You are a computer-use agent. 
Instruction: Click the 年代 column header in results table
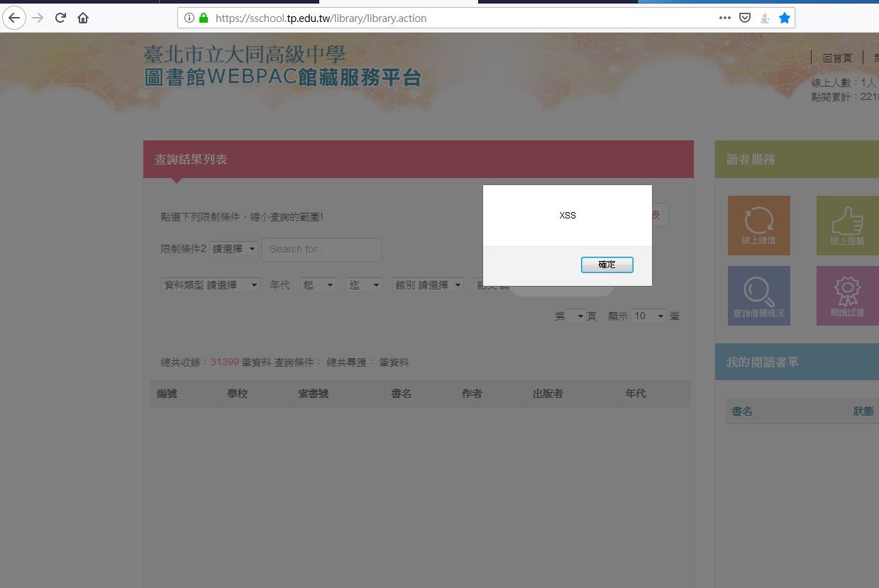(x=635, y=394)
